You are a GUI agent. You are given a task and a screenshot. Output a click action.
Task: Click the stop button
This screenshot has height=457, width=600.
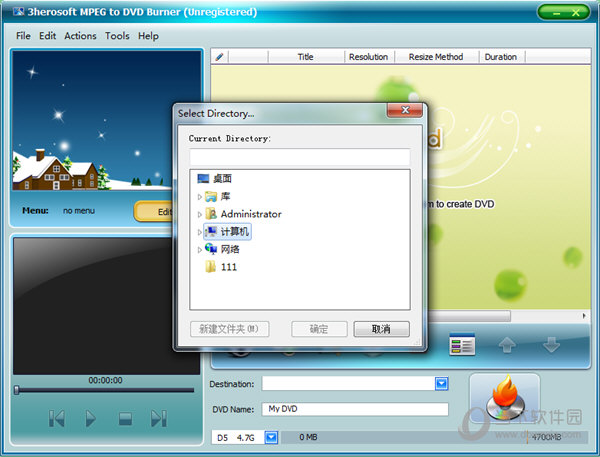(x=125, y=418)
